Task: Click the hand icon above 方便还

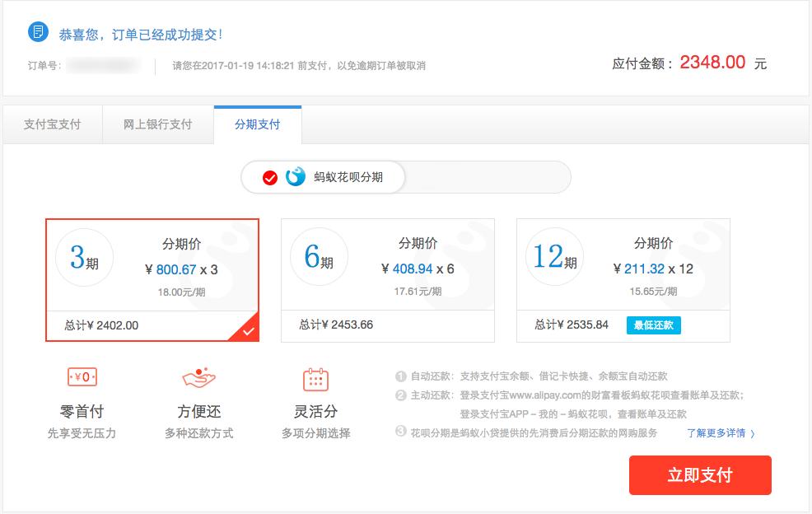Action: click(x=199, y=377)
